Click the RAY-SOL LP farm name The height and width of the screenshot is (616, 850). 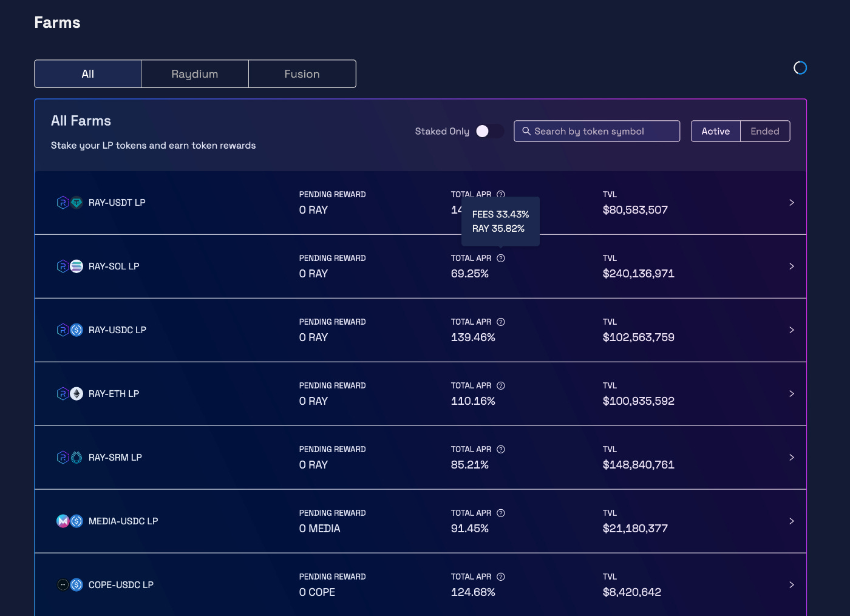click(114, 266)
